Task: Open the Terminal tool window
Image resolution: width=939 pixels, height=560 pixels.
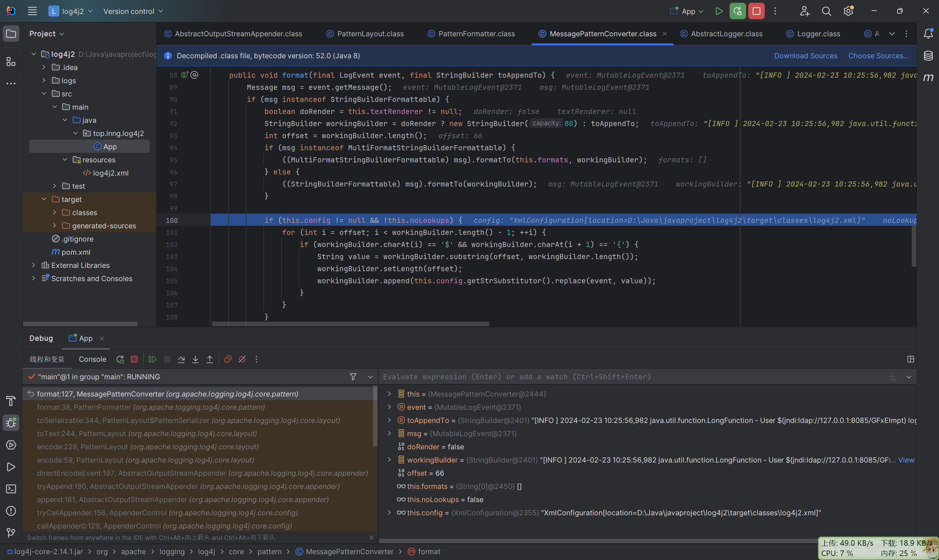Action: pyautogui.click(x=11, y=489)
